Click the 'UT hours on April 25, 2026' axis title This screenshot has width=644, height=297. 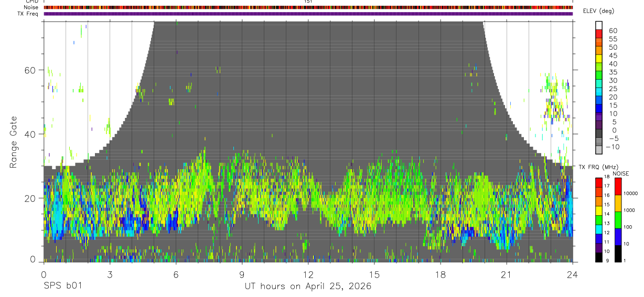pyautogui.click(x=308, y=287)
